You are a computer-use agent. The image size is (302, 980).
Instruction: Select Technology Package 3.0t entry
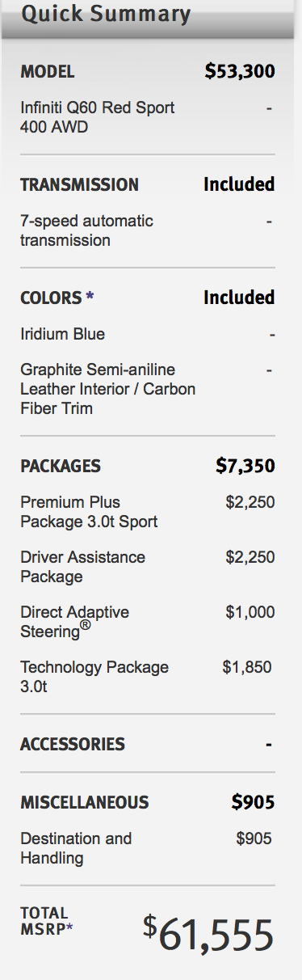point(94,677)
